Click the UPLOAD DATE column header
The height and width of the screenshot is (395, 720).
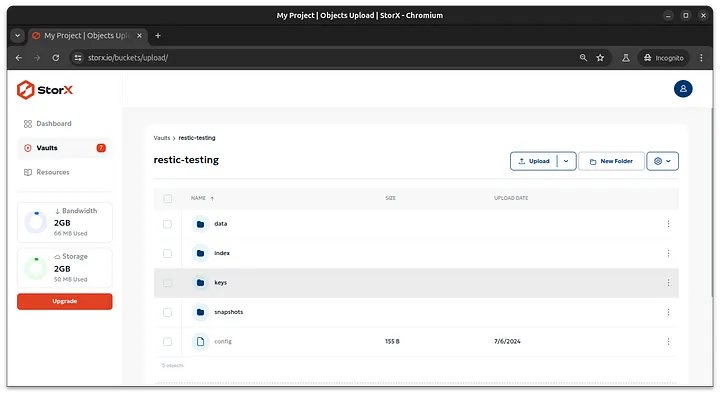[x=511, y=198]
